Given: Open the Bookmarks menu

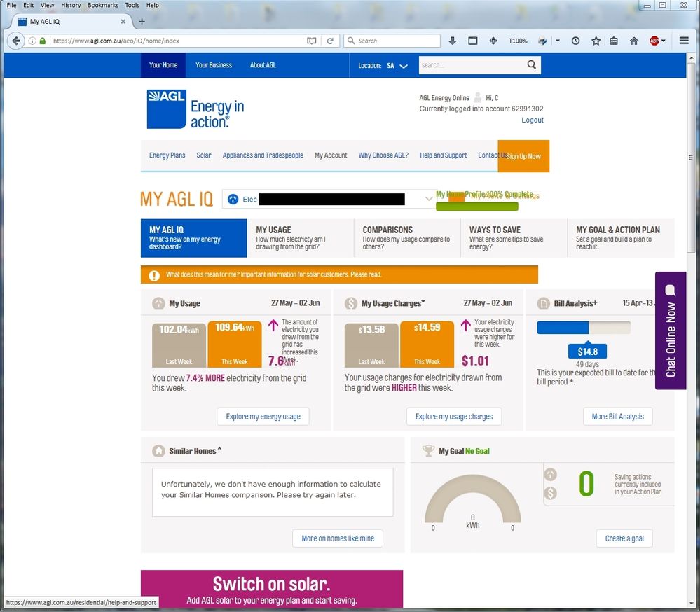Looking at the screenshot, I should [x=103, y=5].
